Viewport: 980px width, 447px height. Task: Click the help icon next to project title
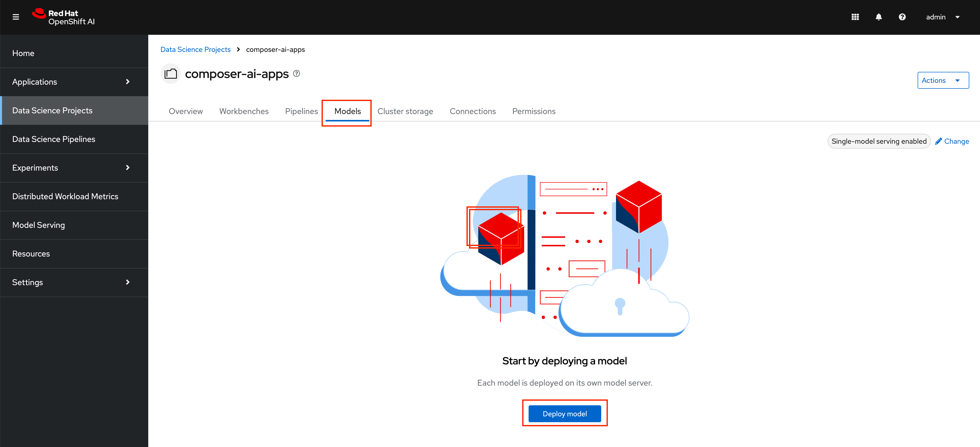[296, 73]
